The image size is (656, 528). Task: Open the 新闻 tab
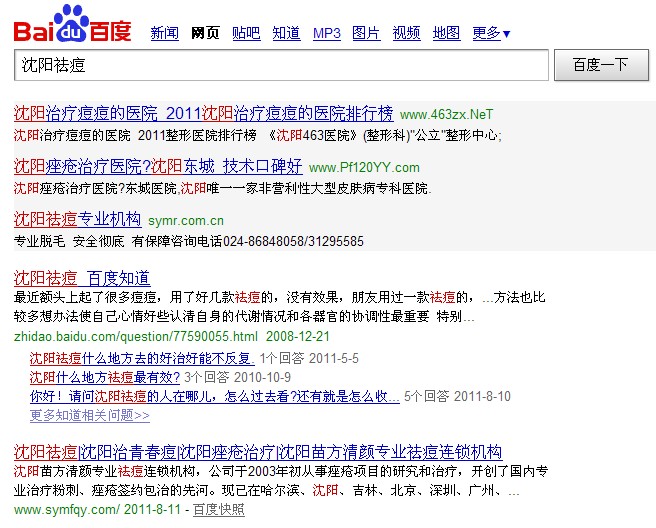(164, 33)
